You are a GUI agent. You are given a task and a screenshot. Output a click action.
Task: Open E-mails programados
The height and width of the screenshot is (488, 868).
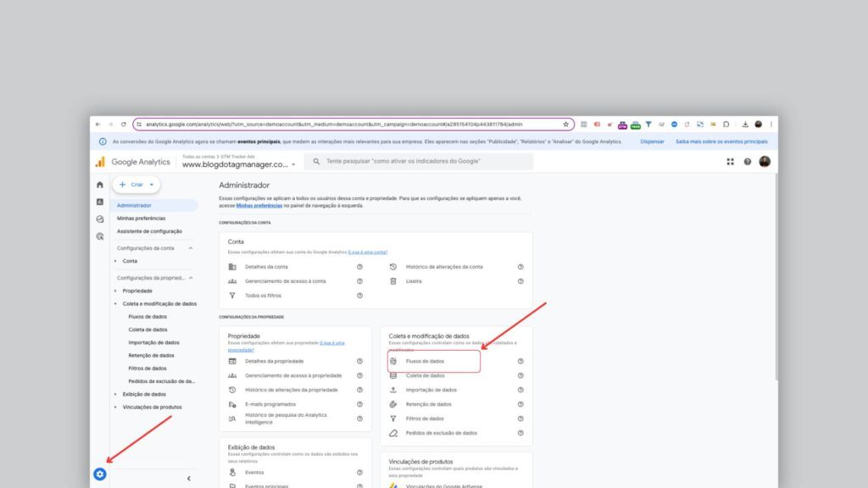pyautogui.click(x=270, y=404)
